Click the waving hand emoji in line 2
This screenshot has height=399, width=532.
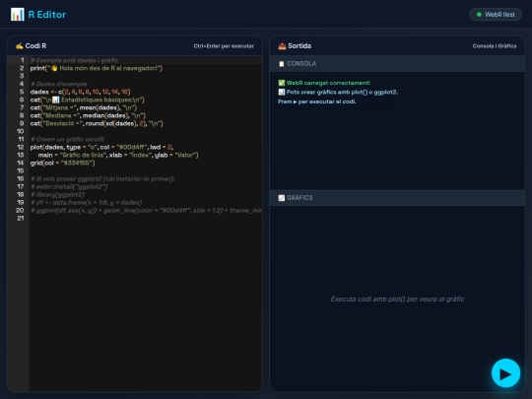coord(54,68)
